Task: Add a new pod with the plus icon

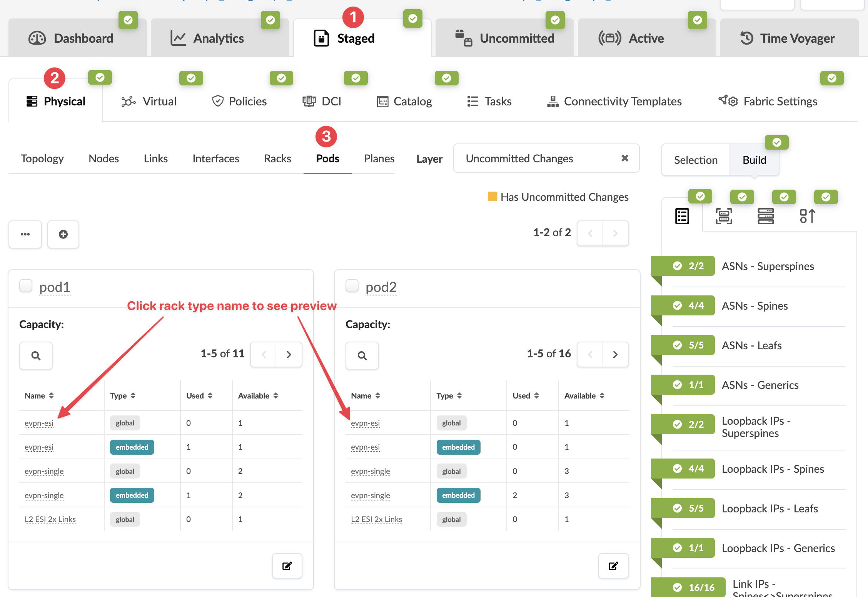Action: (63, 234)
